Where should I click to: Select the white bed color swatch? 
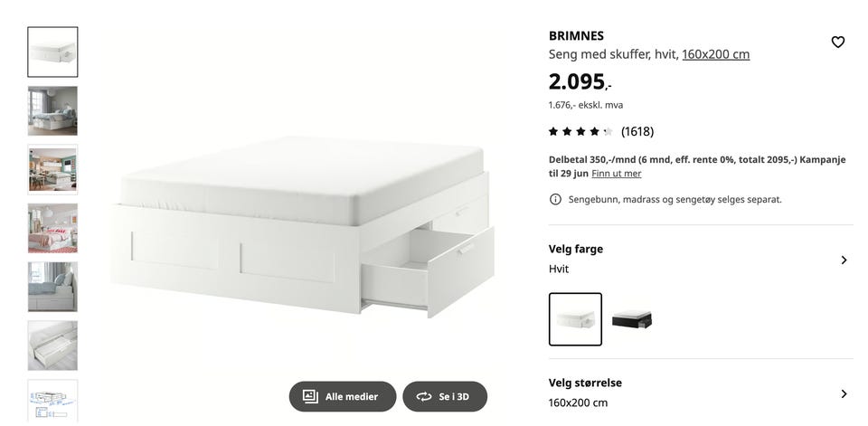(x=575, y=319)
